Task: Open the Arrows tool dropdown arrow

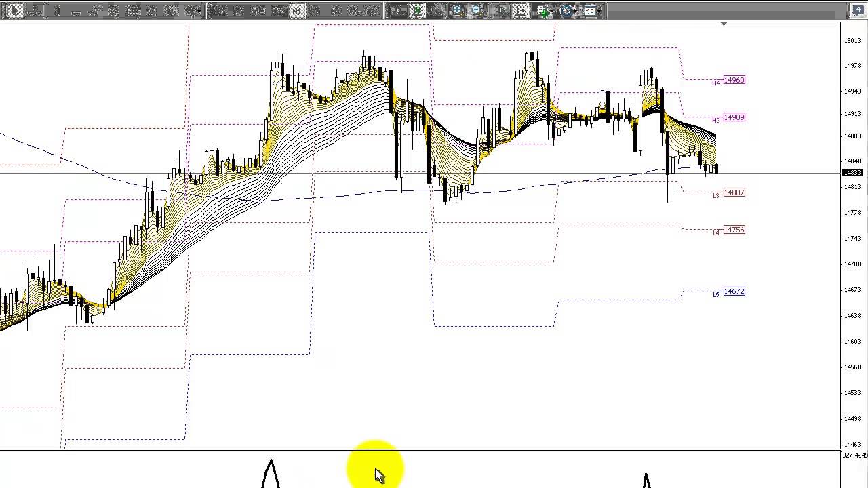Action: [x=199, y=11]
